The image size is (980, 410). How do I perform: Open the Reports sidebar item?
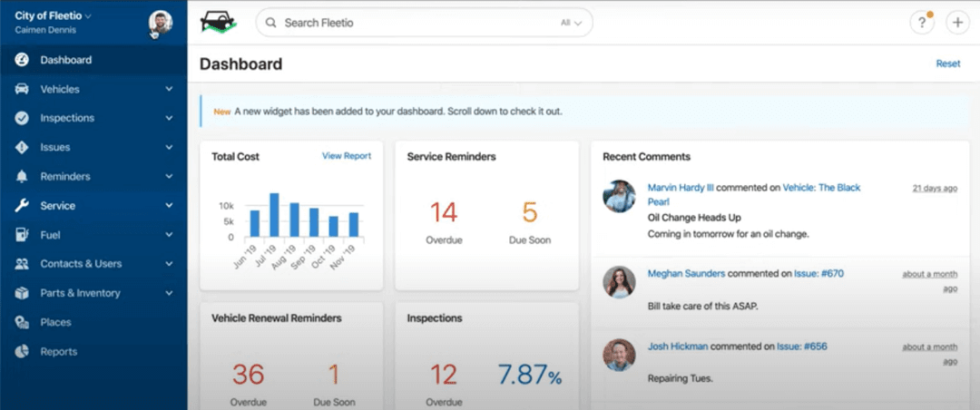tap(93, 351)
